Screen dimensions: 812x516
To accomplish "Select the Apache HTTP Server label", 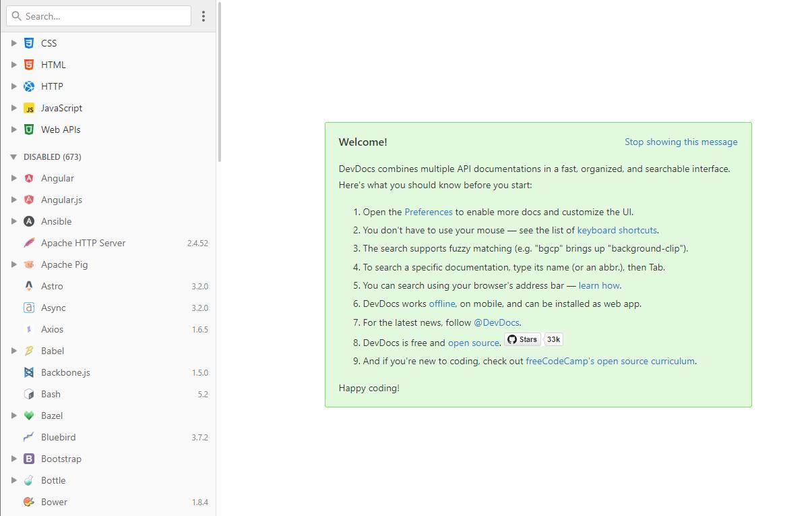I will 83,243.
